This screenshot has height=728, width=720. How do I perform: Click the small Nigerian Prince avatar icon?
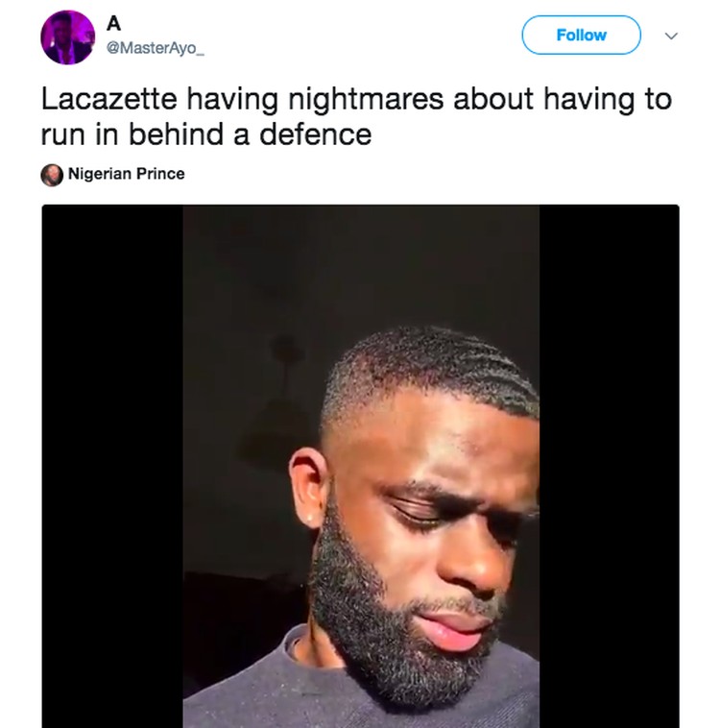coord(52,175)
